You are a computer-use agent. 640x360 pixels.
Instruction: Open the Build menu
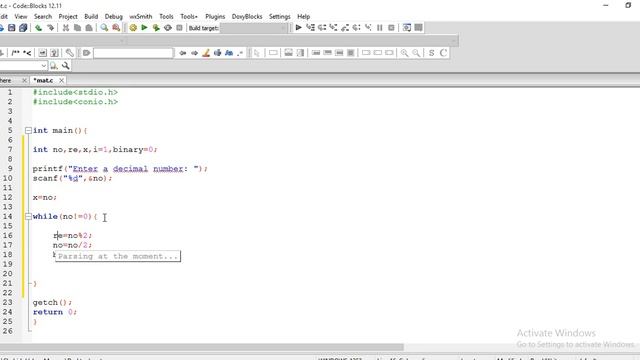(x=91, y=16)
